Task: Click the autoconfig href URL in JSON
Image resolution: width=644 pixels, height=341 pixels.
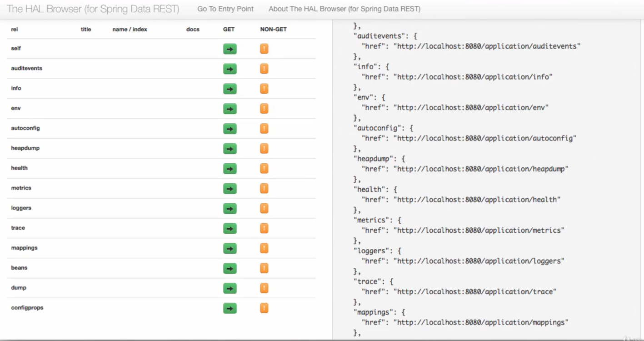Action: pyautogui.click(x=485, y=138)
